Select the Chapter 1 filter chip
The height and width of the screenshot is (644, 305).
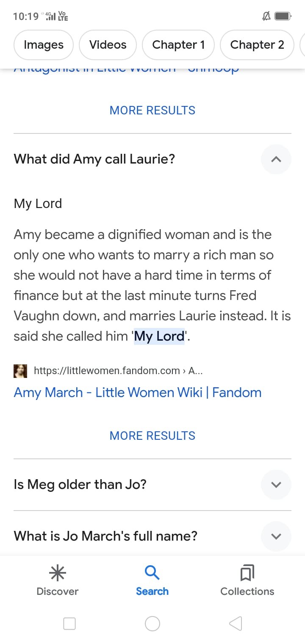click(178, 45)
